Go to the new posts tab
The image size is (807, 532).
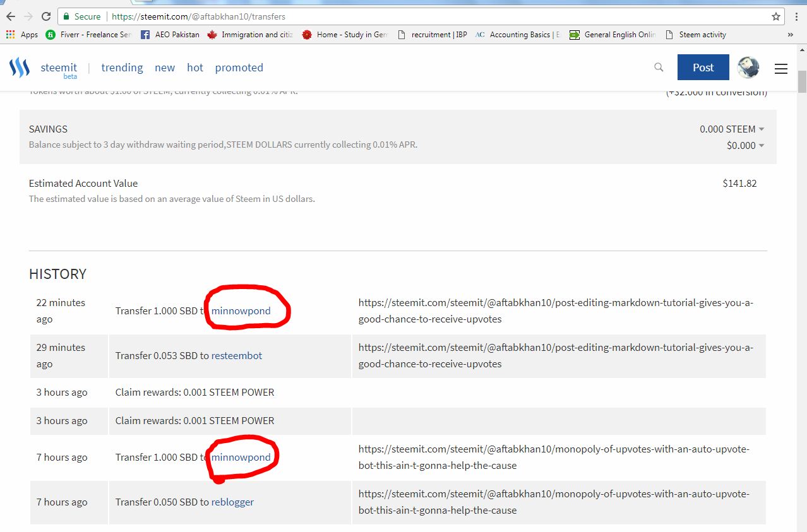pos(165,68)
